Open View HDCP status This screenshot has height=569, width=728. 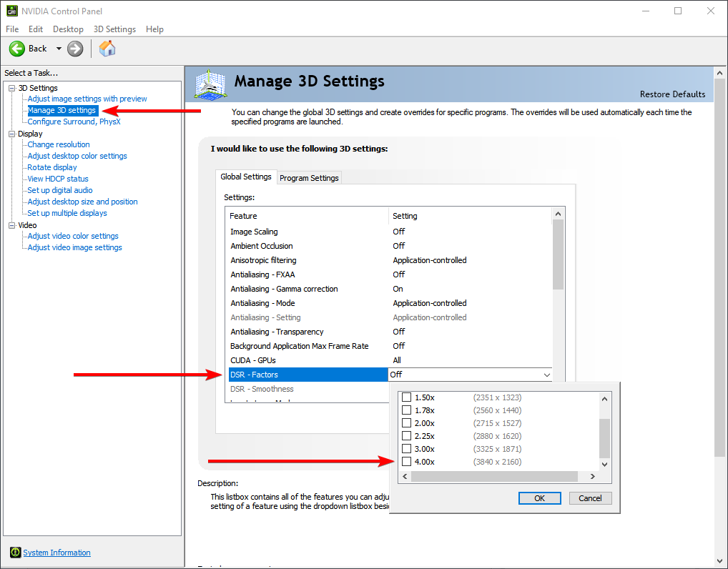(58, 179)
